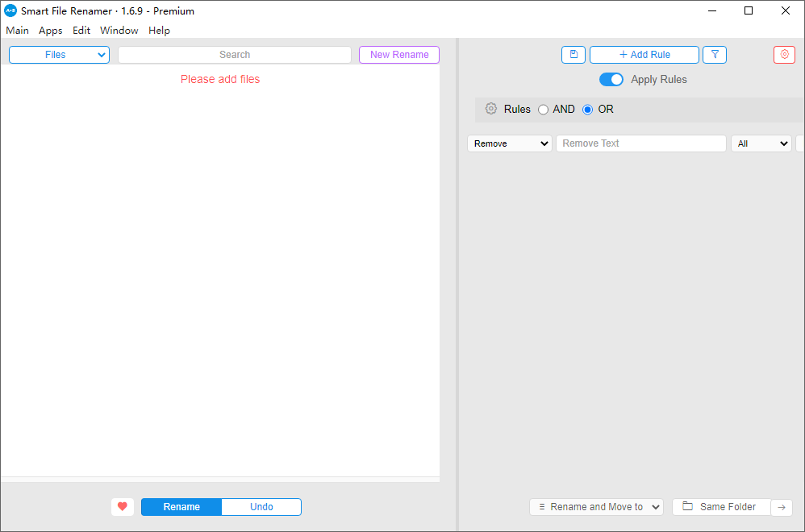This screenshot has height=532, width=805.
Task: Close the Smart File Renamer window
Action: pyautogui.click(x=786, y=10)
